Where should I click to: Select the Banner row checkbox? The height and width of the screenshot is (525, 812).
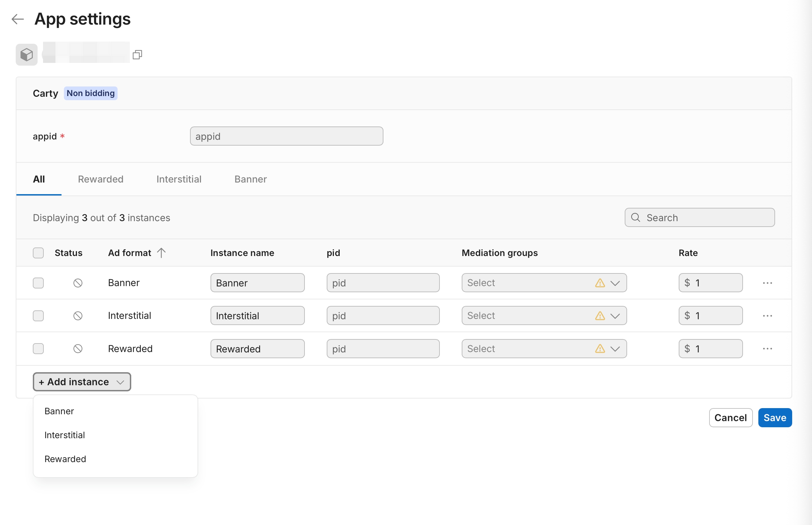[x=38, y=283]
